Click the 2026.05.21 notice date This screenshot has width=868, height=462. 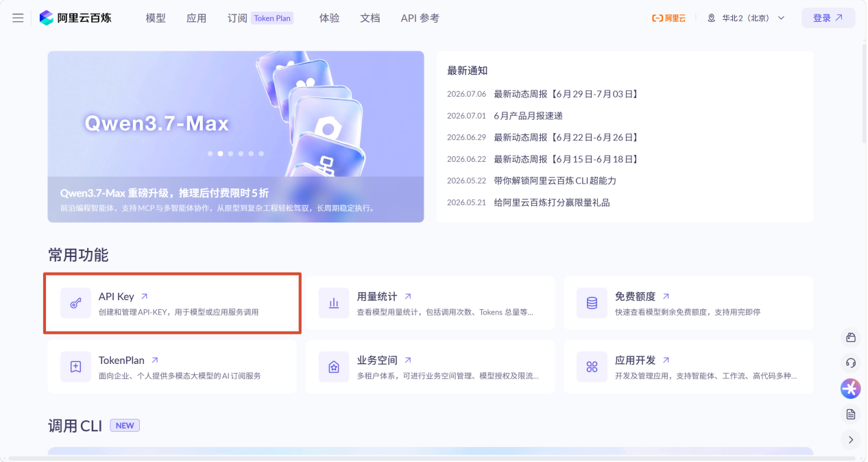click(466, 203)
